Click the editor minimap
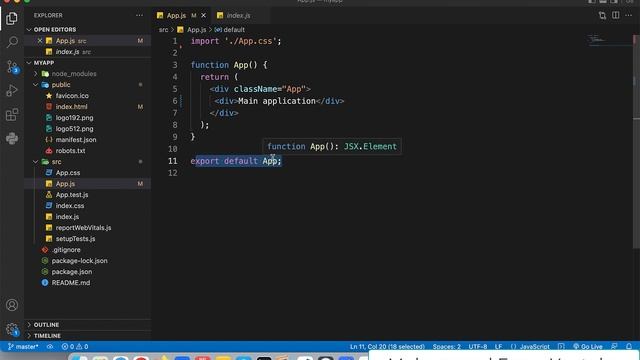Viewport: 640px width, 360px height. tap(609, 40)
